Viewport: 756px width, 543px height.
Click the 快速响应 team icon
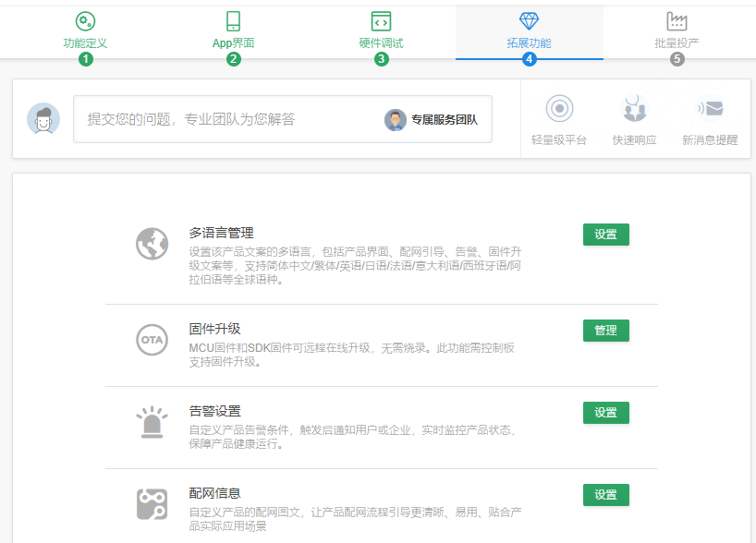pos(633,107)
